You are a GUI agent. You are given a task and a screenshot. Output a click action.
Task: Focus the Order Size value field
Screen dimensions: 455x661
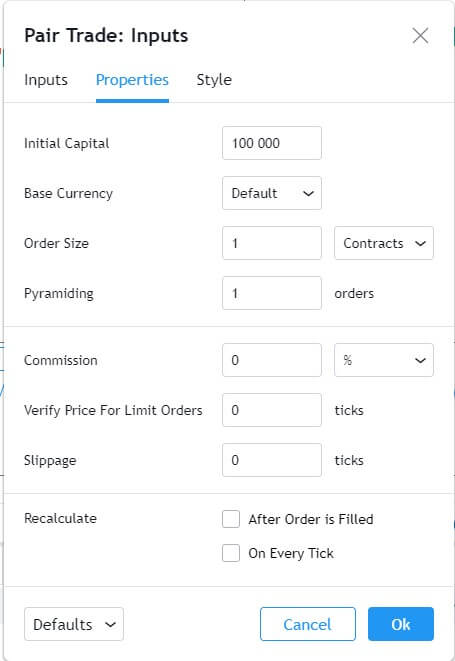pos(272,243)
